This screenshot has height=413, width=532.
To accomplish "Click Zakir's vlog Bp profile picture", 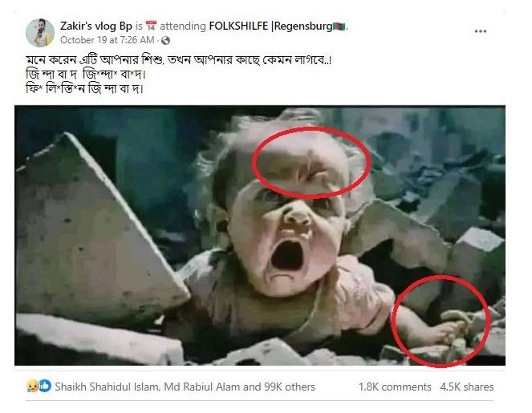I will (x=40, y=33).
